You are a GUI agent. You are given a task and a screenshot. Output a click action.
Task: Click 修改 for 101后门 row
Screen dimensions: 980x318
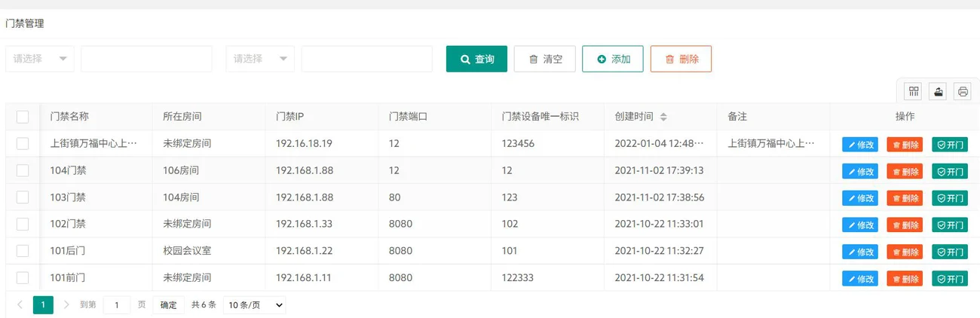(860, 252)
